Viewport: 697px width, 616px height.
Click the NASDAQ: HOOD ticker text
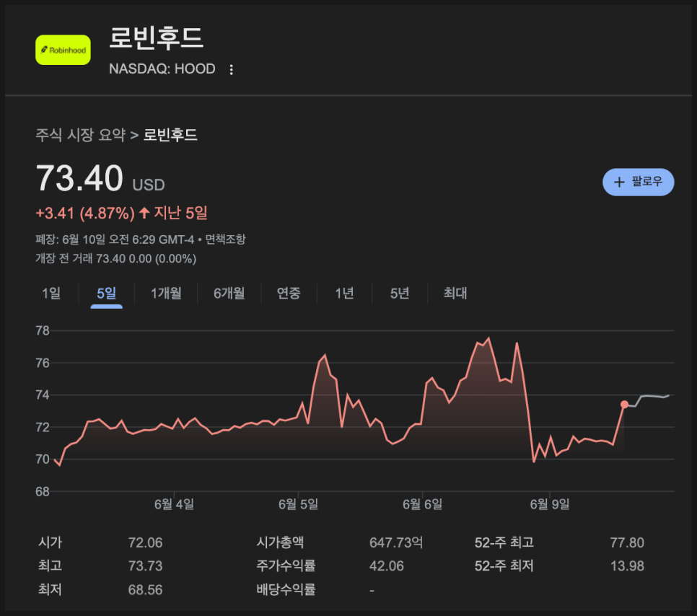pyautogui.click(x=162, y=69)
